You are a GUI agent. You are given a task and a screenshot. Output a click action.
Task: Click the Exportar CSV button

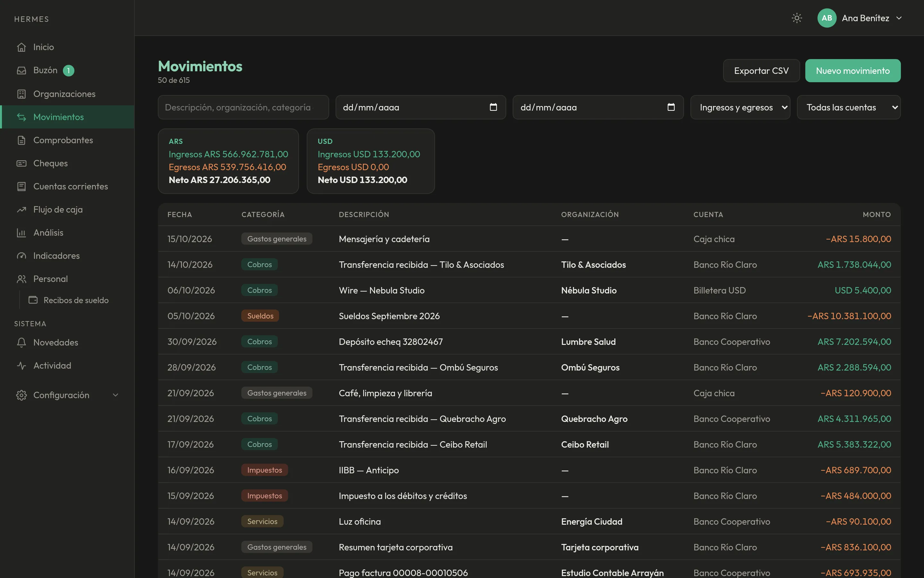coord(761,71)
